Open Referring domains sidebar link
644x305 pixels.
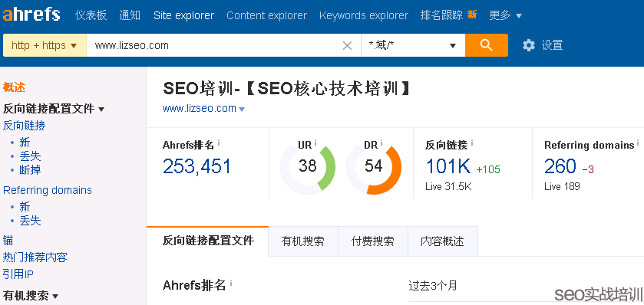pyautogui.click(x=48, y=190)
